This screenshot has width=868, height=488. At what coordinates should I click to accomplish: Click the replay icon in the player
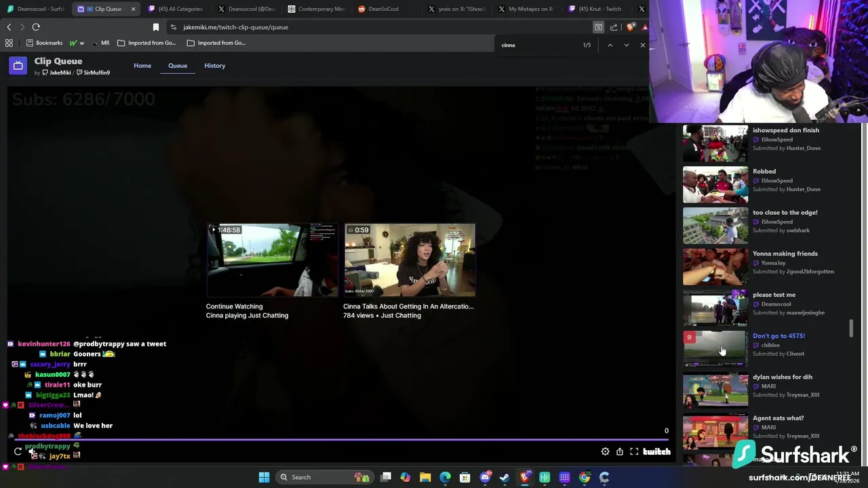click(x=18, y=451)
